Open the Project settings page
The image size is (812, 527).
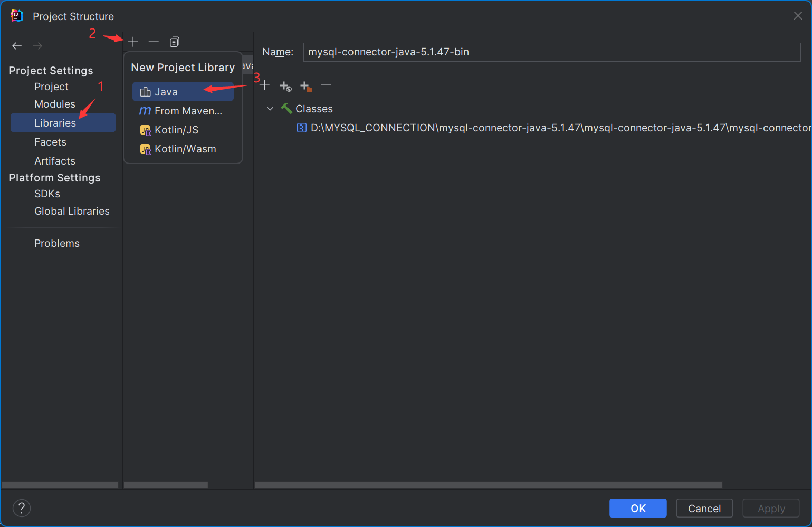[x=52, y=87]
